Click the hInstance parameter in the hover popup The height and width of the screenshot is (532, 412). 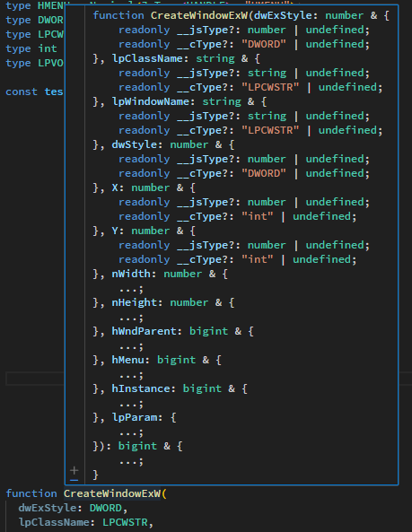click(x=141, y=388)
